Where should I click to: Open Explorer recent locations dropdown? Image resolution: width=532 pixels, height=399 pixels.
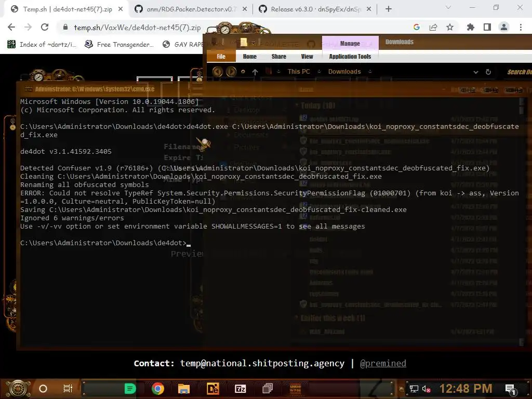tap(243, 72)
